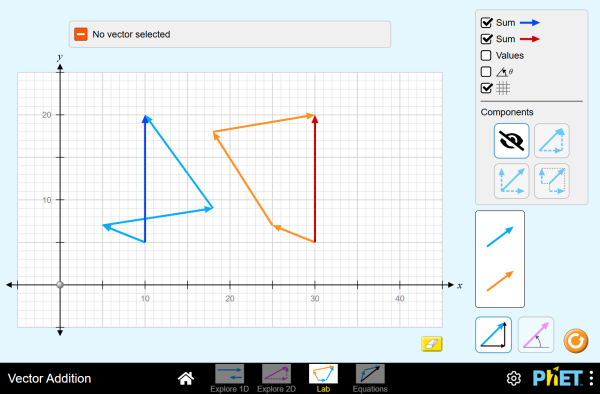Switch to Explore 2D screen

pos(276,378)
